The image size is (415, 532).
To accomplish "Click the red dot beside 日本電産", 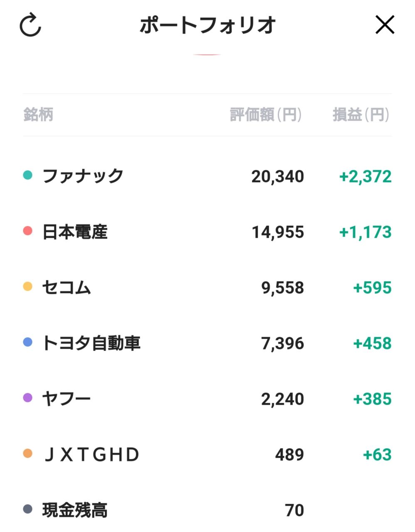I will click(27, 231).
